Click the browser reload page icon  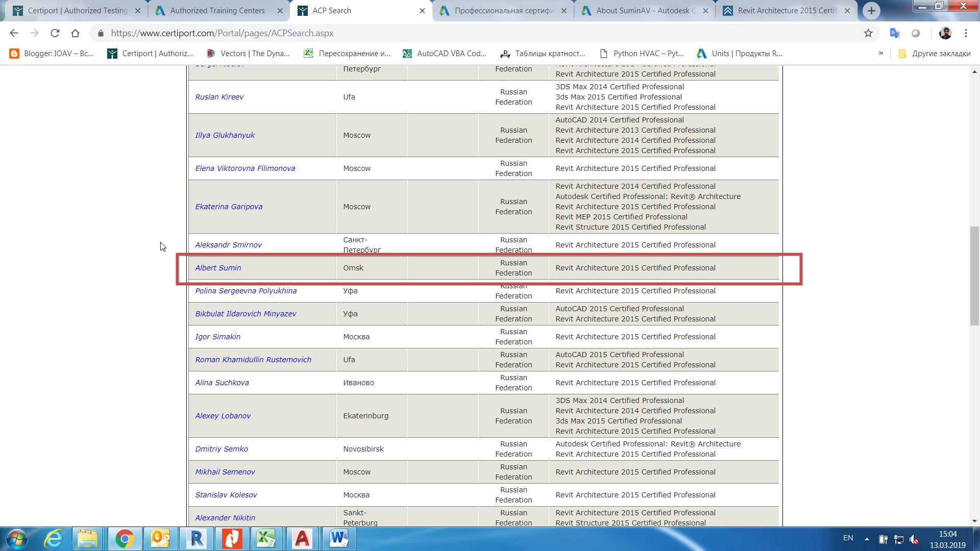(55, 33)
